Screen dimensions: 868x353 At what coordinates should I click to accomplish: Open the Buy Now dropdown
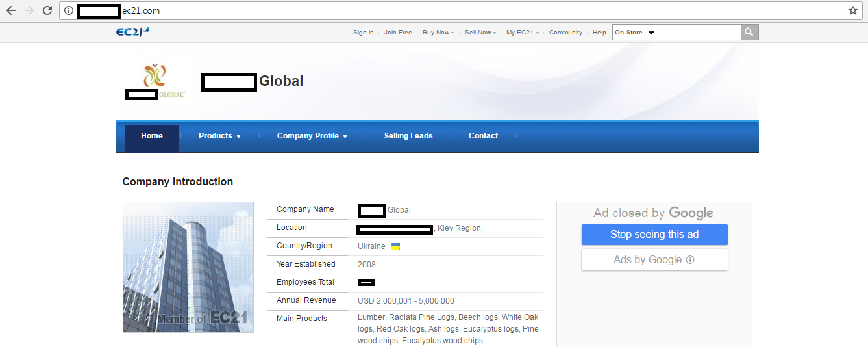point(438,33)
